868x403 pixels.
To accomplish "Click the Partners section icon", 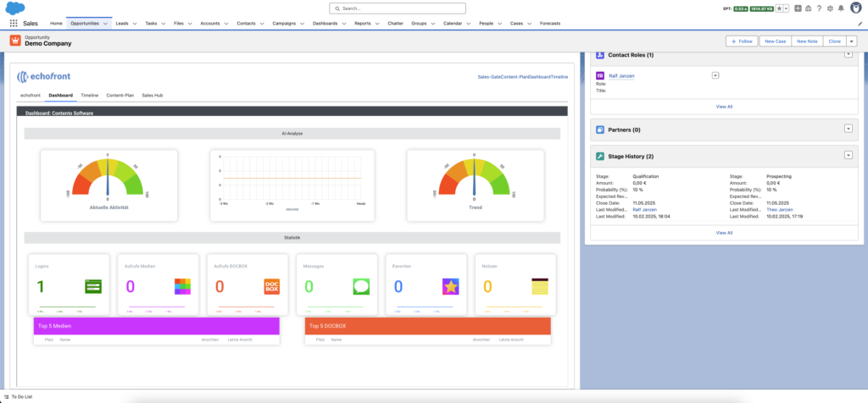I will (600, 130).
